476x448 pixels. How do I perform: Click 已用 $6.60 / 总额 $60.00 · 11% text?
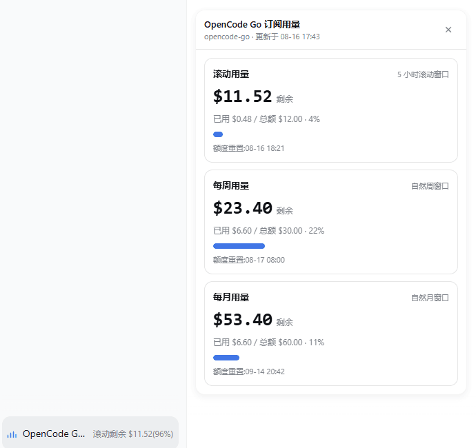(268, 342)
